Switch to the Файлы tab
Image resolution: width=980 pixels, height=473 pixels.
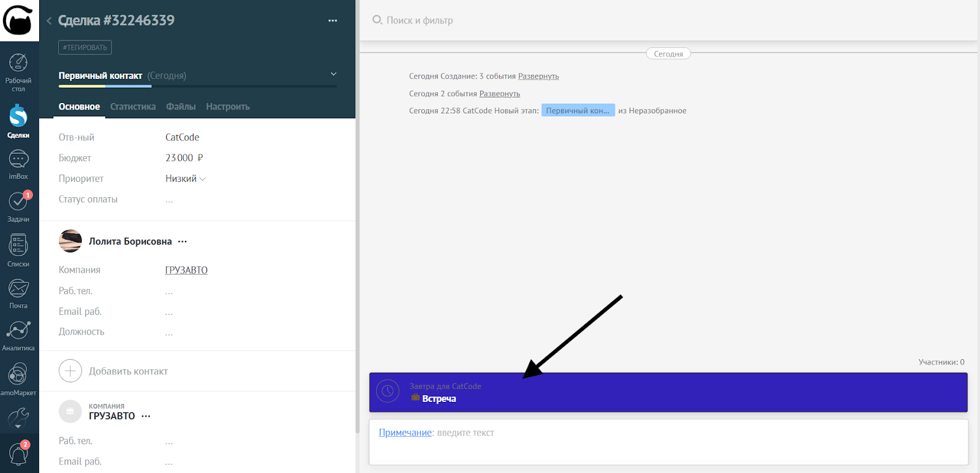[x=181, y=107]
